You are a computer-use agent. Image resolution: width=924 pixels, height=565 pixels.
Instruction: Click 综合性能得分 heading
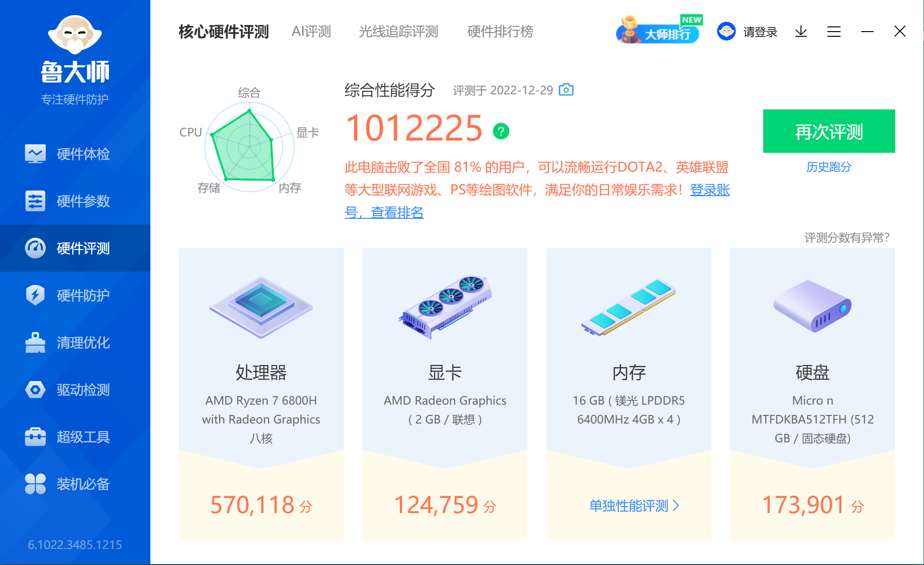tap(390, 90)
